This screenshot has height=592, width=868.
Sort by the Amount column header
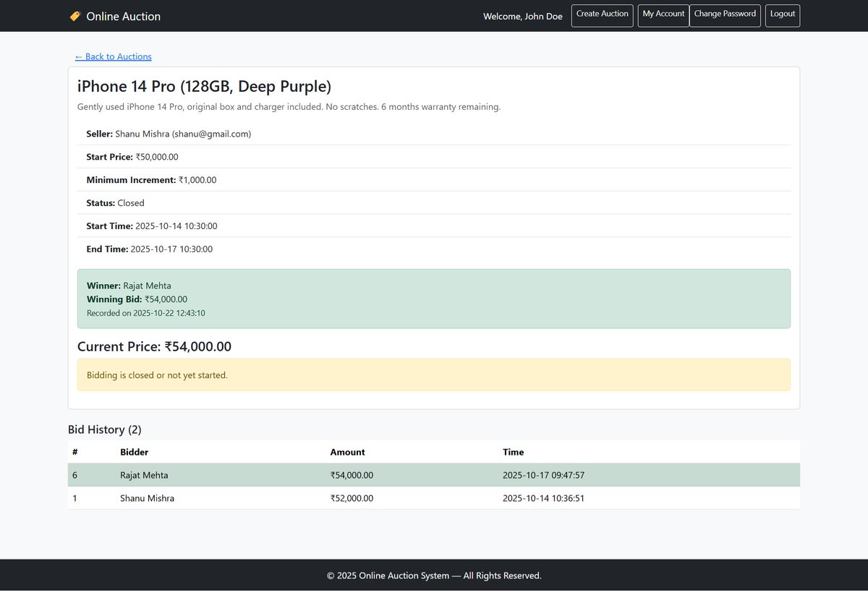(347, 452)
